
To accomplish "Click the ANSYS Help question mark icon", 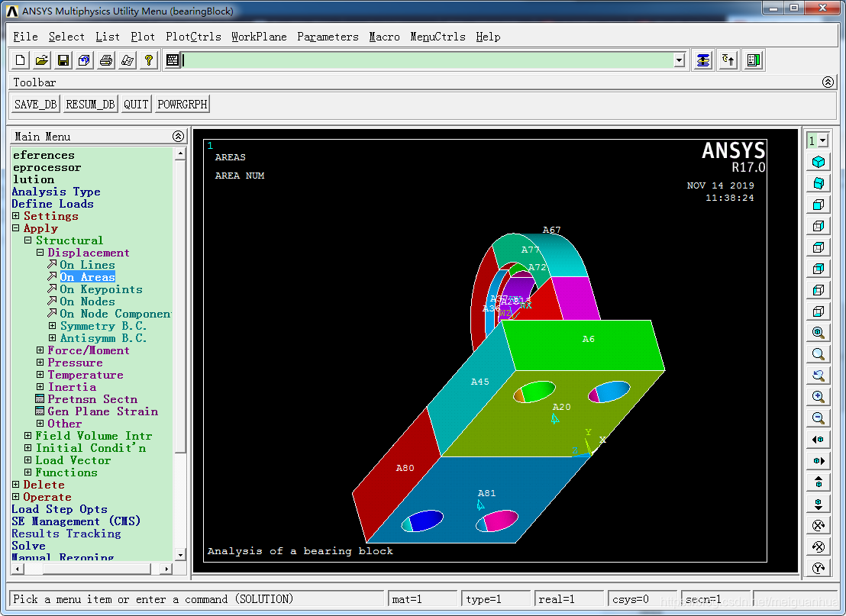I will [149, 60].
